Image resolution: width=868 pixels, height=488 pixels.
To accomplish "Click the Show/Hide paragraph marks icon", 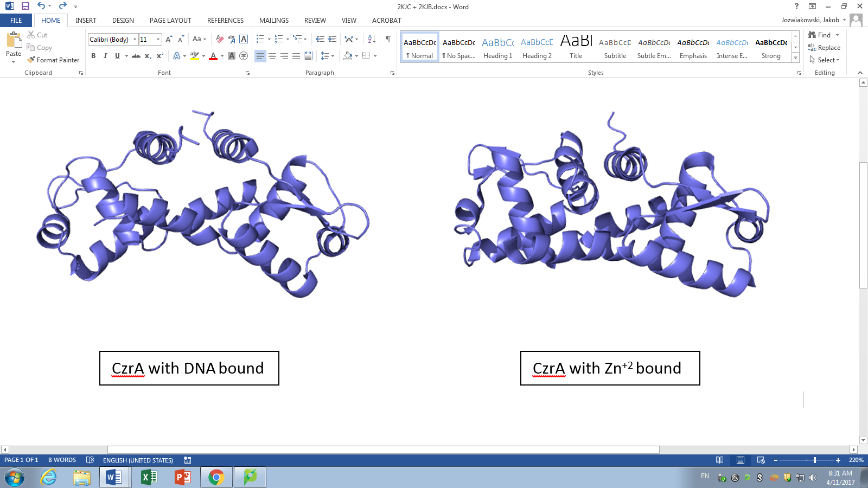I will 388,39.
